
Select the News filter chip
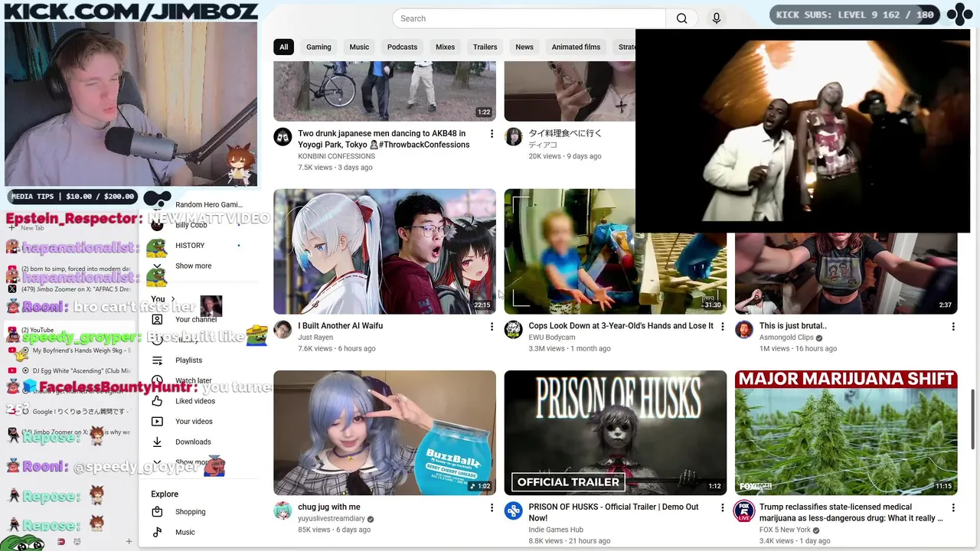pyautogui.click(x=524, y=47)
